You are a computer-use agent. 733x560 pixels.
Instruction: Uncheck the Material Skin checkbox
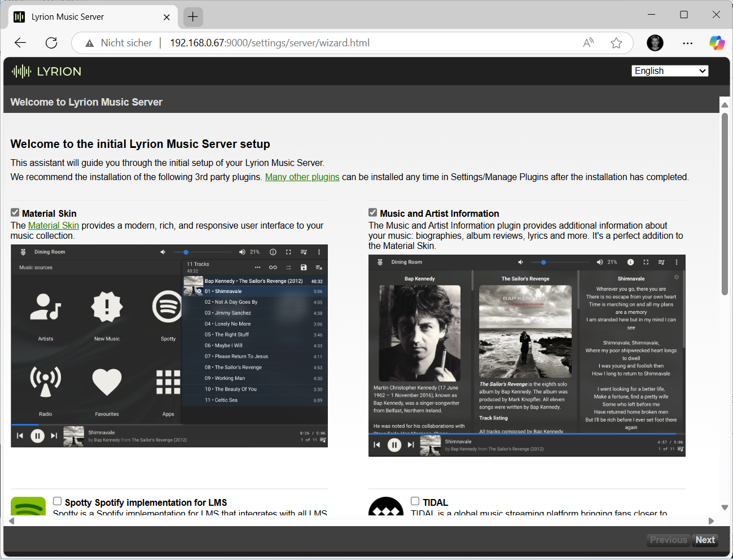click(x=15, y=213)
